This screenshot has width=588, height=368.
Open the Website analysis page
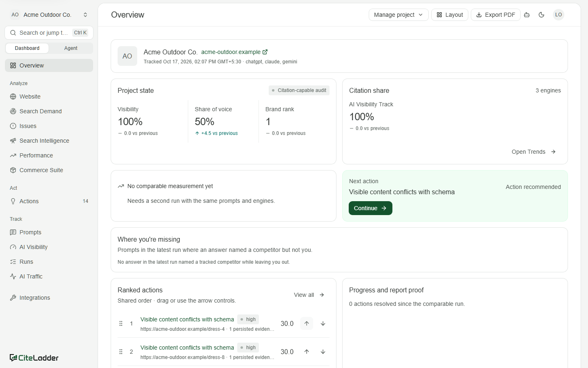click(49, 96)
